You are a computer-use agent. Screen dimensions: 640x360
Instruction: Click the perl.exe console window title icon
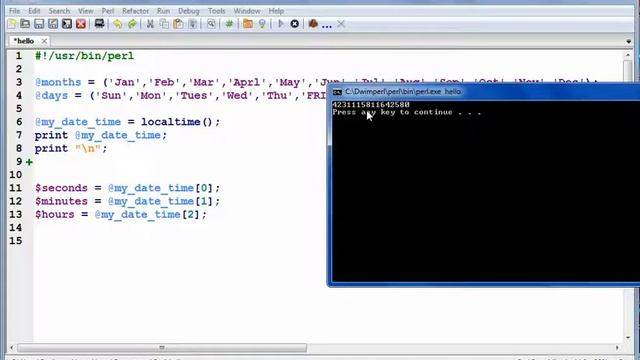tap(337, 92)
